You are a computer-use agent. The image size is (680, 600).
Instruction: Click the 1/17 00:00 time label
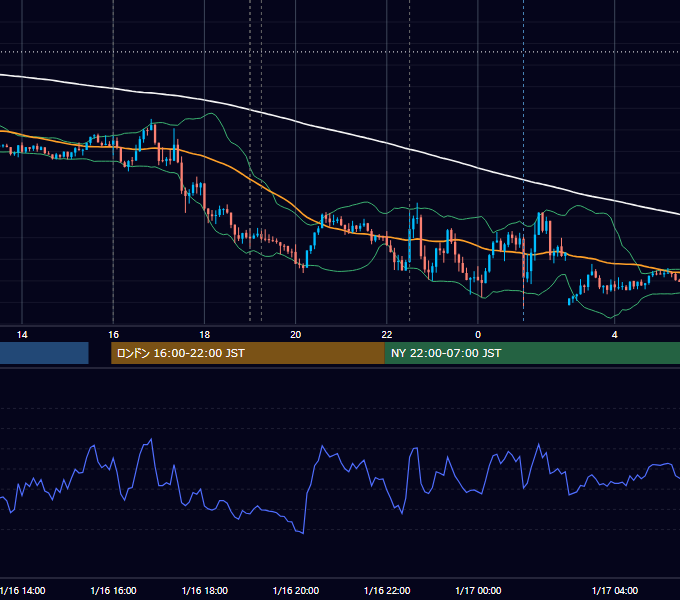pyautogui.click(x=478, y=590)
